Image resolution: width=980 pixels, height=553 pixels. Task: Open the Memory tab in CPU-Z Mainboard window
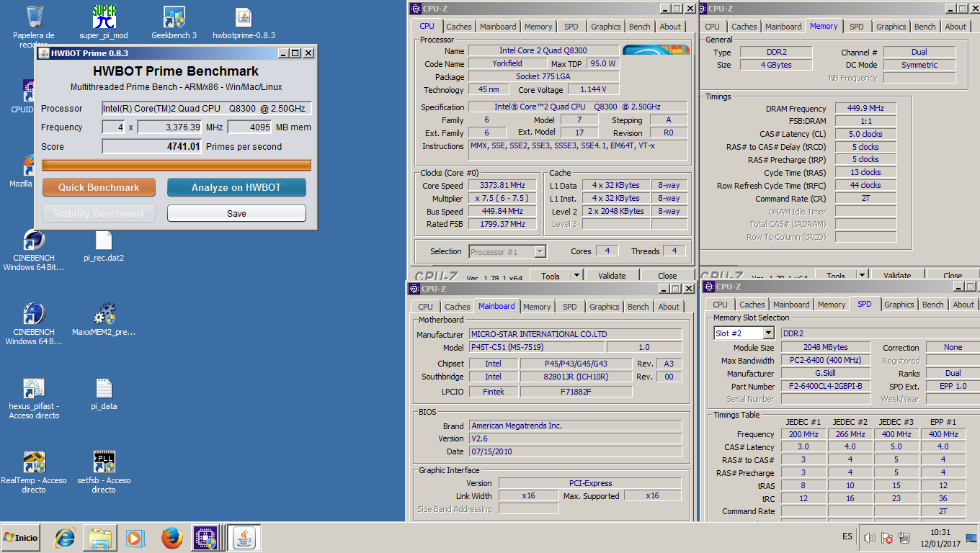click(537, 307)
